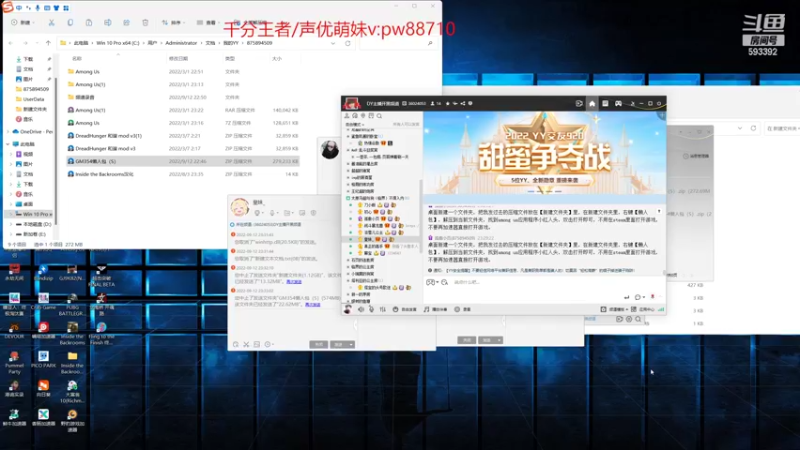Mute the YY speaker icon in bottom bar

pos(361,309)
